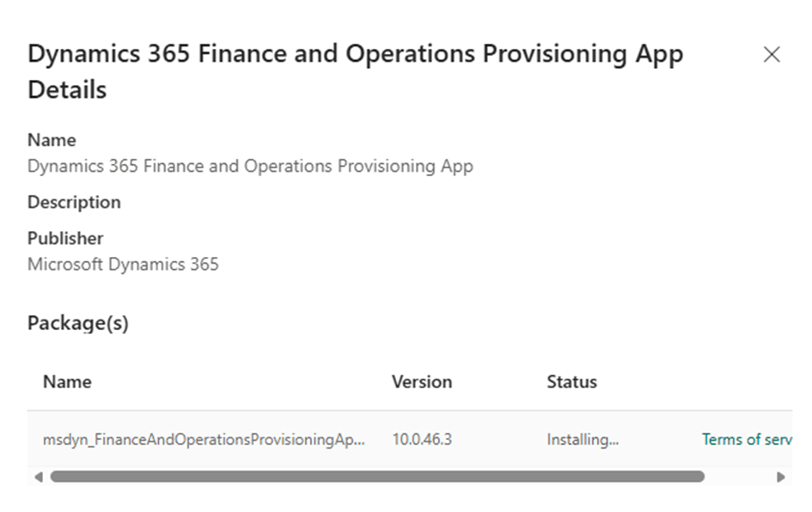This screenshot has height=512, width=812.
Task: Click the Name column header in packages table
Action: pyautogui.click(x=67, y=382)
